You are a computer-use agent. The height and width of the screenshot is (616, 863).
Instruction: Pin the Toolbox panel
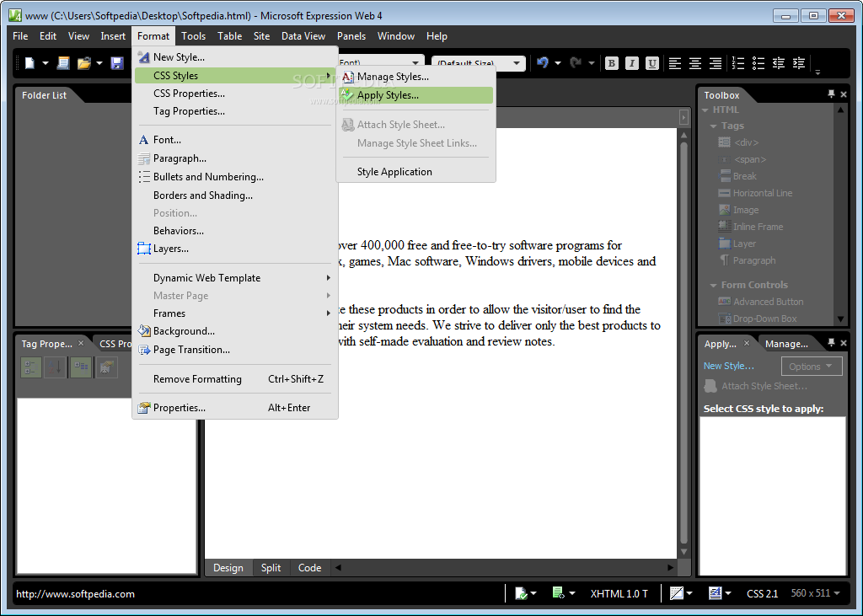click(x=831, y=94)
